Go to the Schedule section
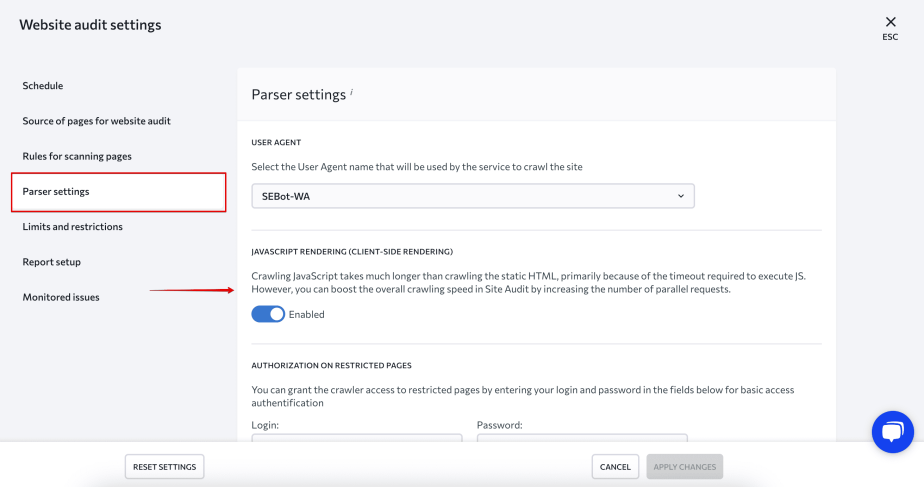The width and height of the screenshot is (924, 487). point(42,85)
